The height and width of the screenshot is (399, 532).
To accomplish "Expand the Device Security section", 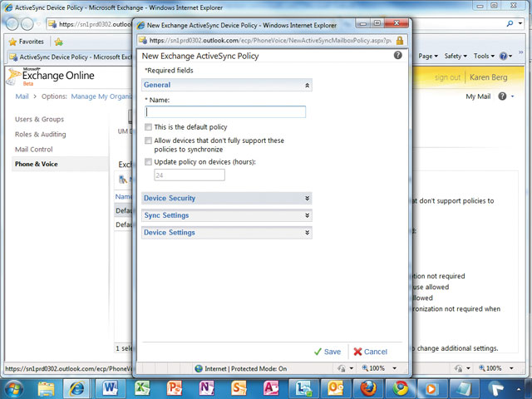I will coord(226,199).
